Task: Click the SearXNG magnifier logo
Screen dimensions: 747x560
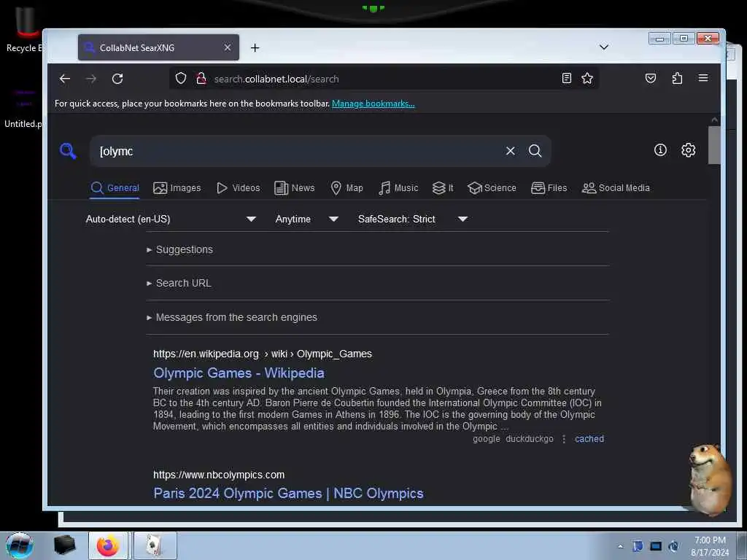Action: [68, 151]
